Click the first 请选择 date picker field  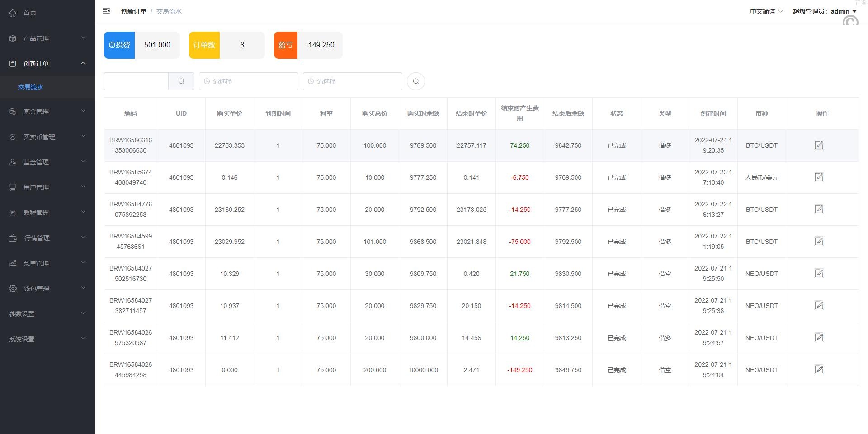(248, 81)
